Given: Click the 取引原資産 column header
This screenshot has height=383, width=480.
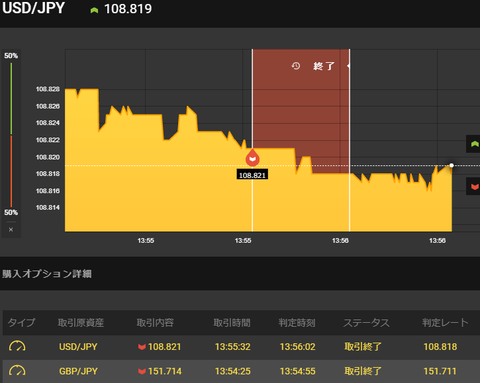Looking at the screenshot, I should pos(81,322).
